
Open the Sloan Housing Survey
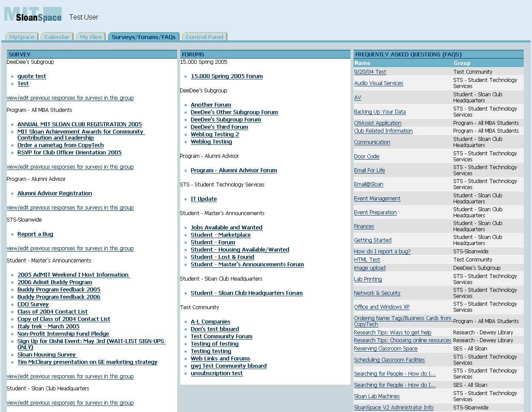pyautogui.click(x=47, y=355)
